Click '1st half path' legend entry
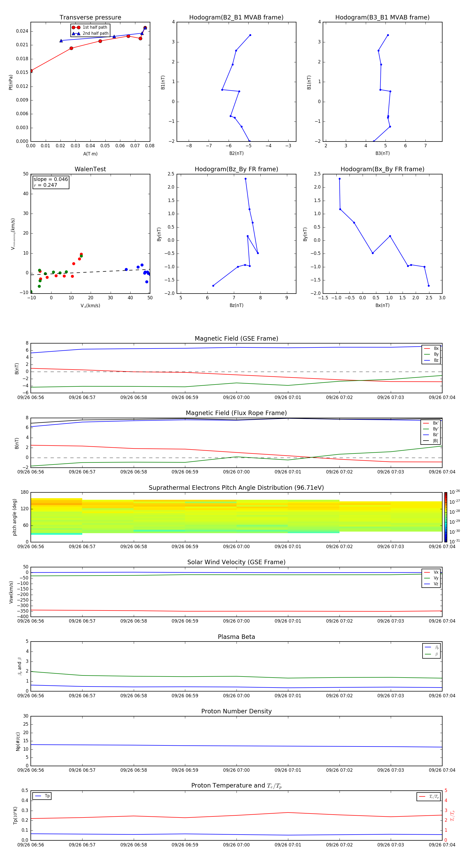The width and height of the screenshot is (473, 868). pyautogui.click(x=90, y=27)
